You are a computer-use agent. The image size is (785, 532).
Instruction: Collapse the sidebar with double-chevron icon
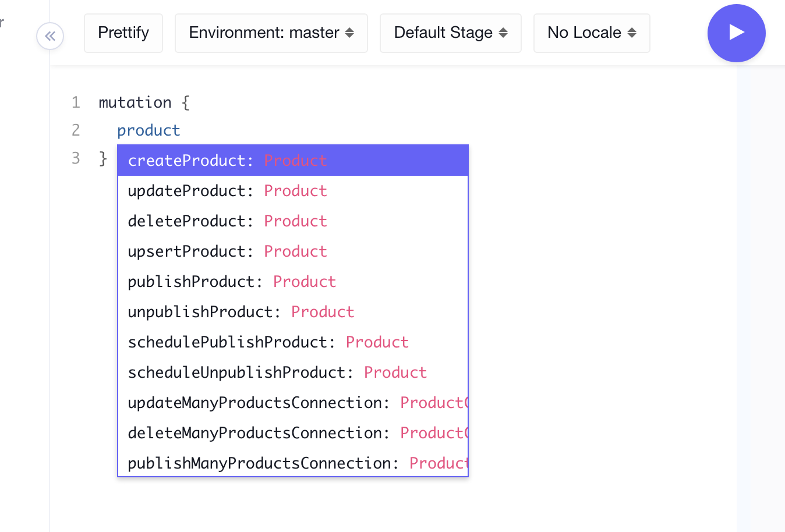[50, 36]
